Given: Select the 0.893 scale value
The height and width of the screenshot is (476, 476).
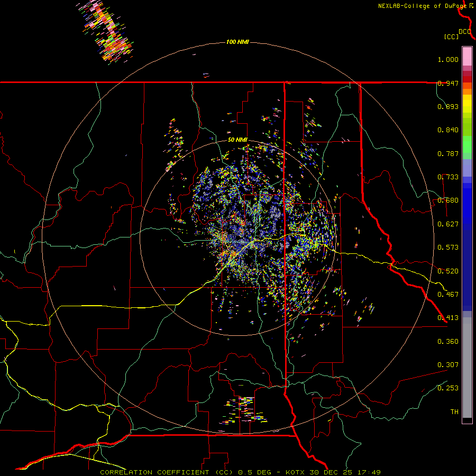Looking at the screenshot, I should [448, 106].
